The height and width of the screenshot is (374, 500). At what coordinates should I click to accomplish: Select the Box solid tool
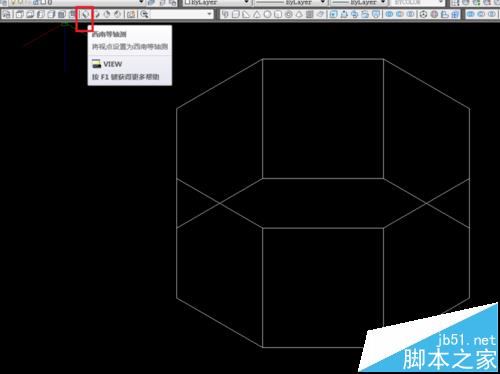(236, 14)
